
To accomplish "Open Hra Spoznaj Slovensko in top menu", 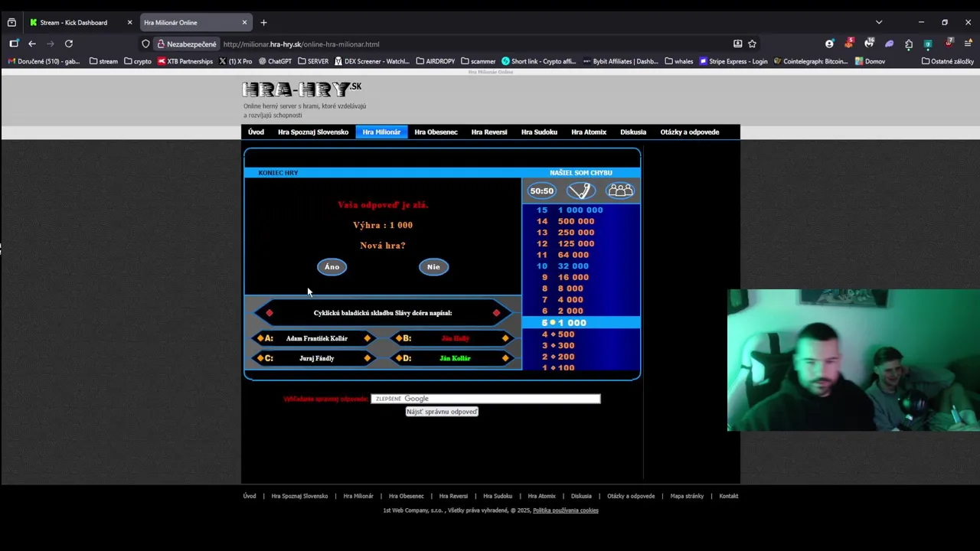I will click(313, 132).
